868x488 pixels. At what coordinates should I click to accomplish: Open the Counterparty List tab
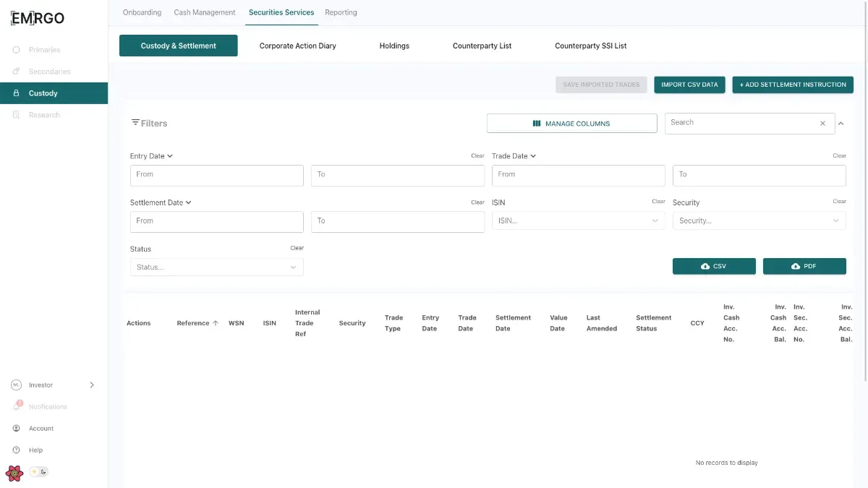click(x=482, y=46)
